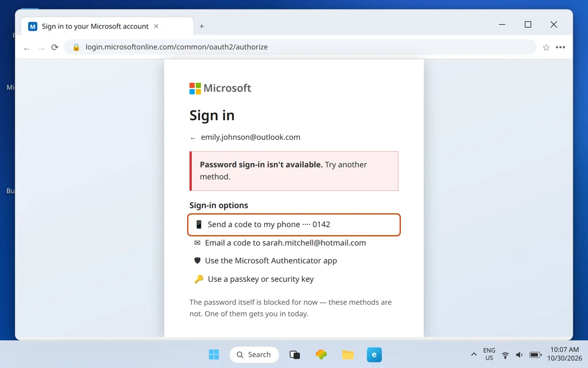Click the battery icon in system tray
Viewport: 588px width, 368px height.
[535, 355]
